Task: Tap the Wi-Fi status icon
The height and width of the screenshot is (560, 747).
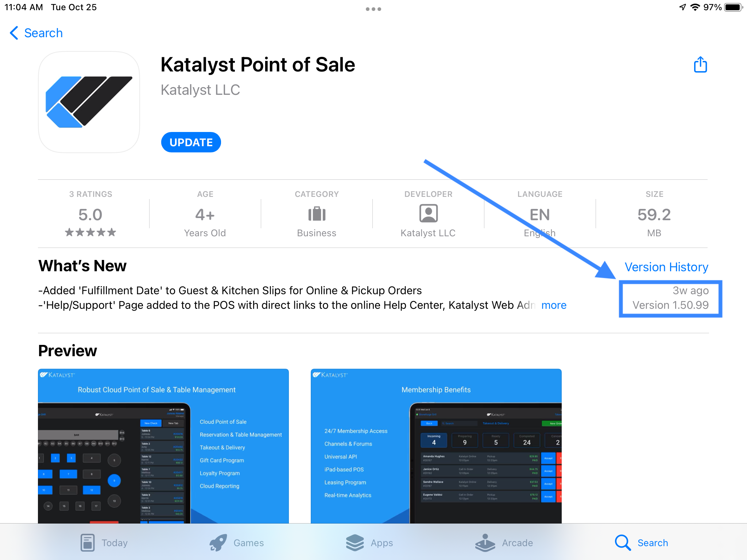Action: tap(695, 7)
